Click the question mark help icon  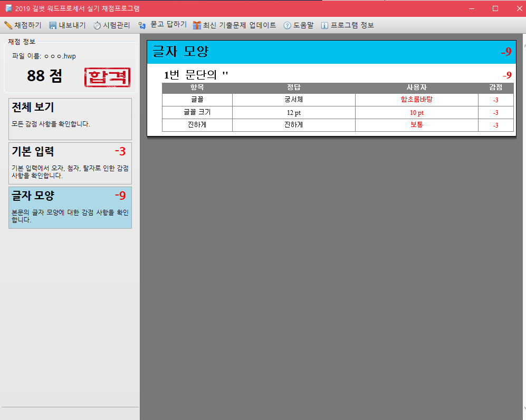point(287,25)
